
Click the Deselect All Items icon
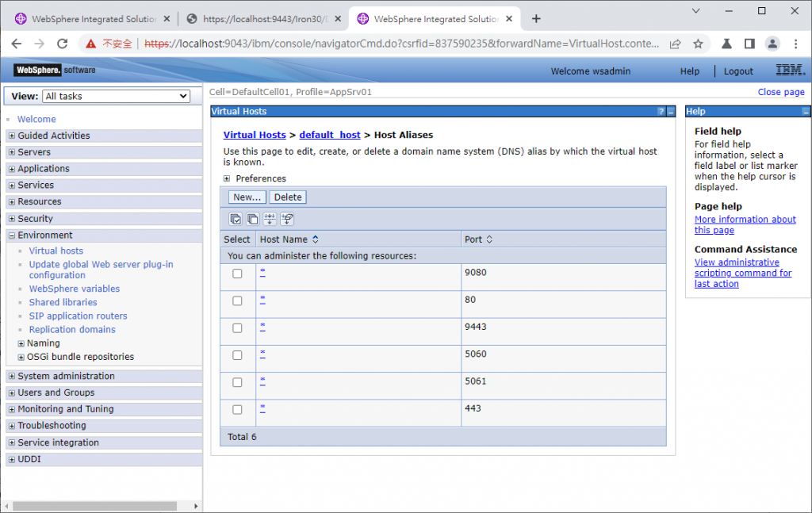point(253,219)
